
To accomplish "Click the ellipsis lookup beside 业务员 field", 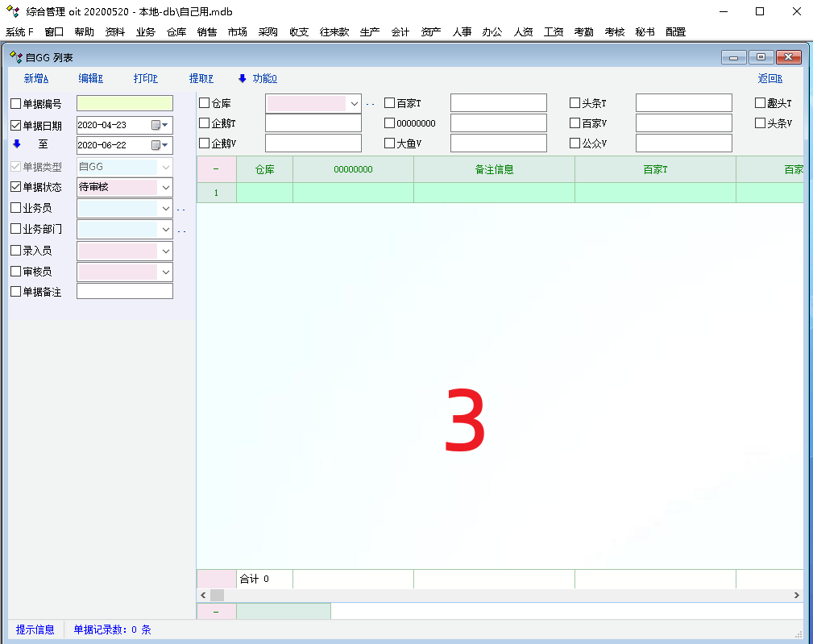I will pos(181,209).
